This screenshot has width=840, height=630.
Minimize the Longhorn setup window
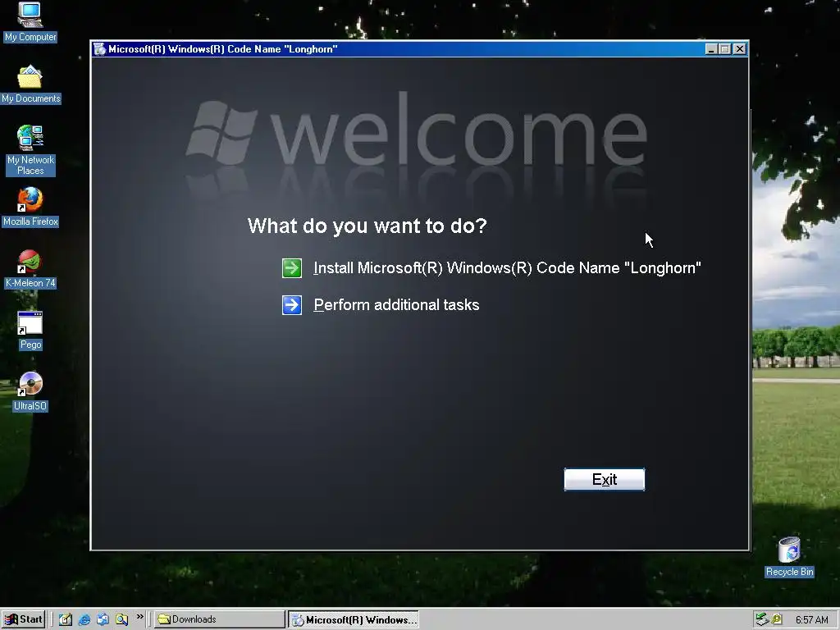pos(711,49)
